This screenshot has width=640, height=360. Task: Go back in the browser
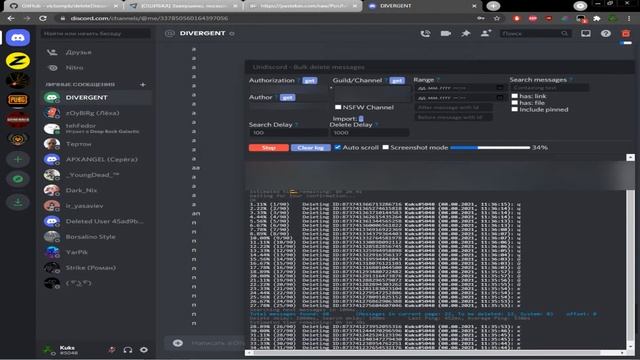(x=11, y=18)
